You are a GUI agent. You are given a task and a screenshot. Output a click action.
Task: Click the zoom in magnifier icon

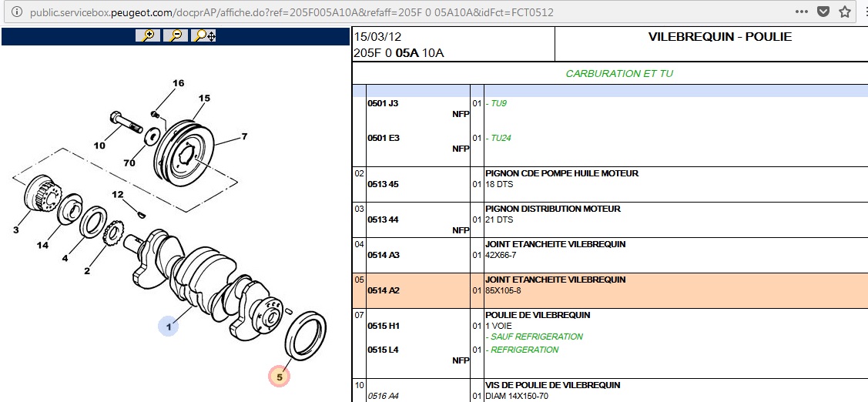click(147, 35)
